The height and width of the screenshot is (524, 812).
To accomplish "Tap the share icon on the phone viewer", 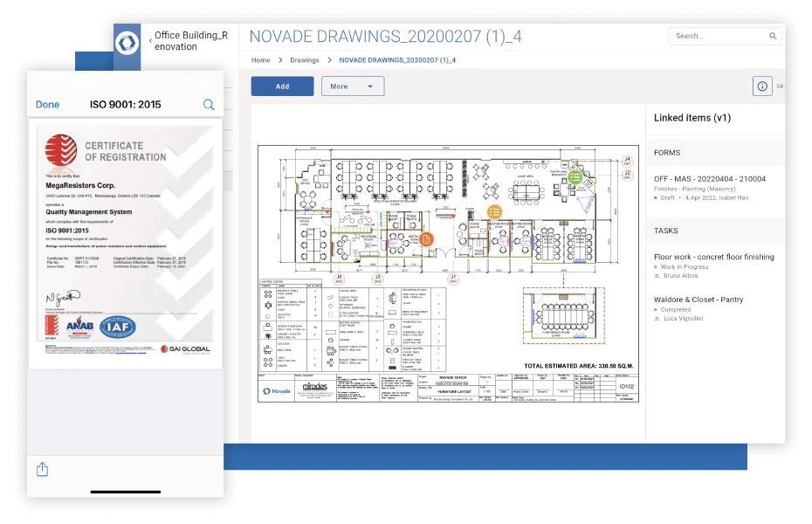I will [43, 469].
